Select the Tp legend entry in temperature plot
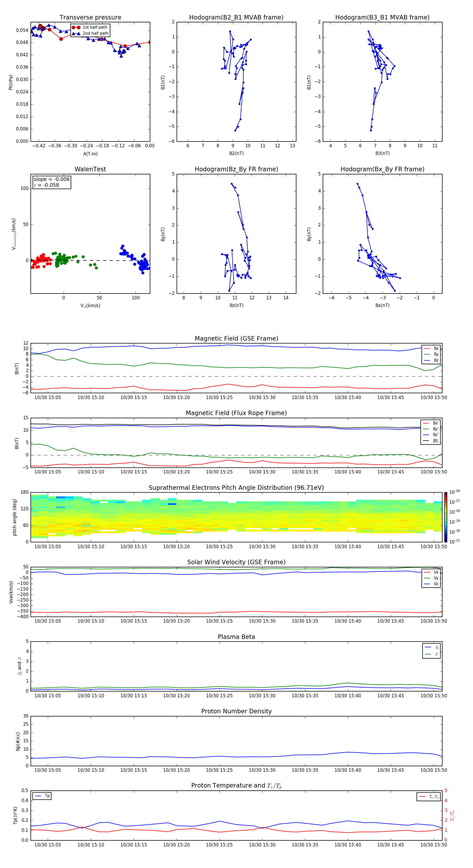473x868 pixels. click(x=42, y=796)
